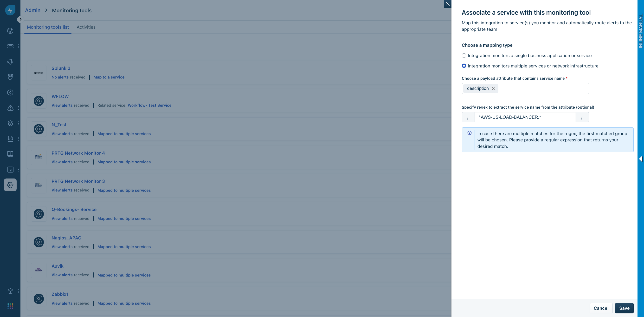Image resolution: width=644 pixels, height=317 pixels.
Task: Open the Admin gear icon in sidebar
Action: pyautogui.click(x=10, y=185)
